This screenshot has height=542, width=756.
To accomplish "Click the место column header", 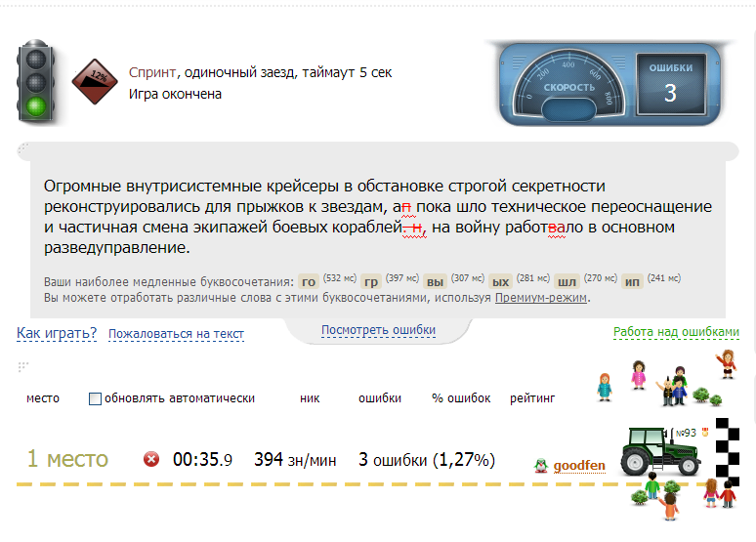I will tap(43, 398).
